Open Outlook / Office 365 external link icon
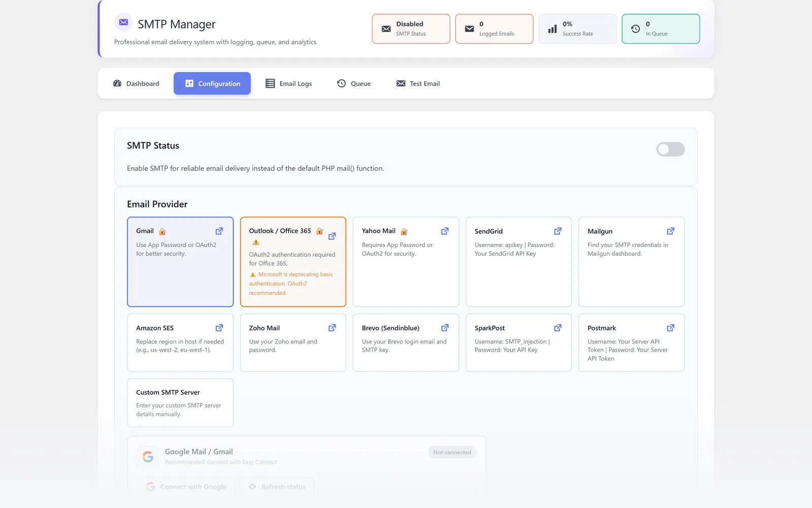The height and width of the screenshot is (508, 812). pyautogui.click(x=332, y=236)
